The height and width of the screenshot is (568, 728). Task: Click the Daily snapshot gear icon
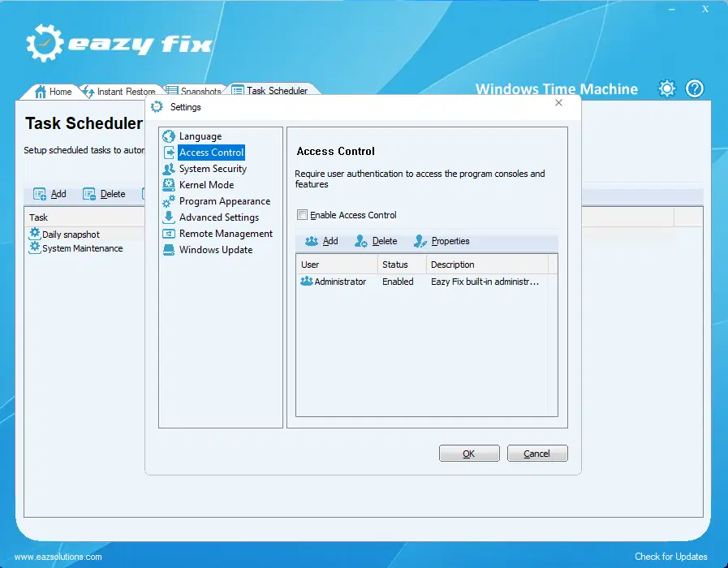[x=35, y=234]
